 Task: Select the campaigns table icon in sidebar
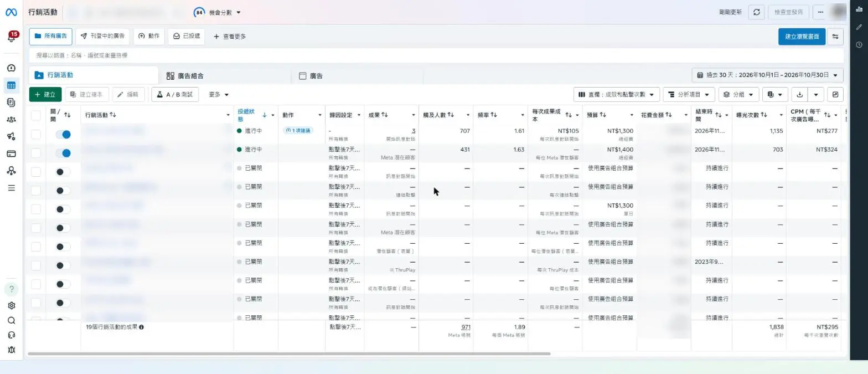(11, 85)
